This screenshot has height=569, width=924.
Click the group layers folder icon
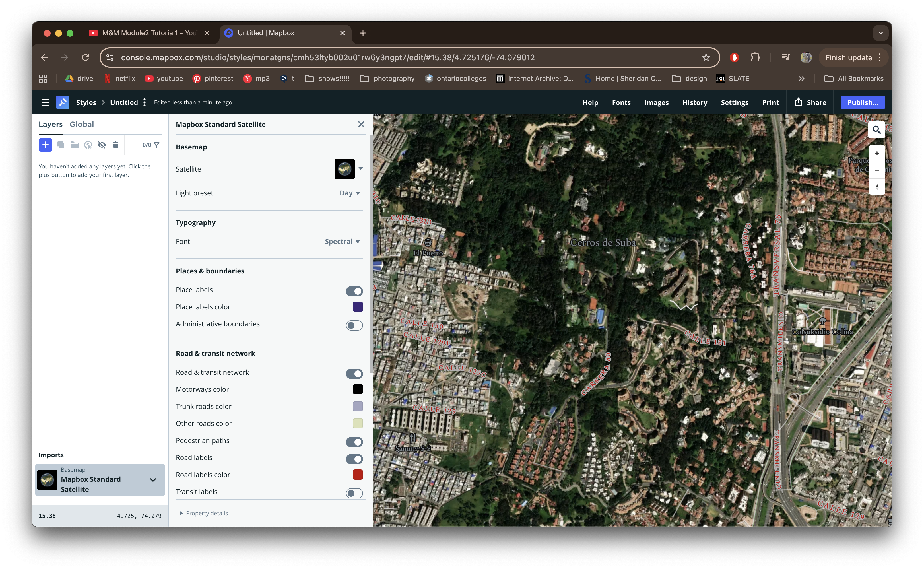click(x=74, y=145)
